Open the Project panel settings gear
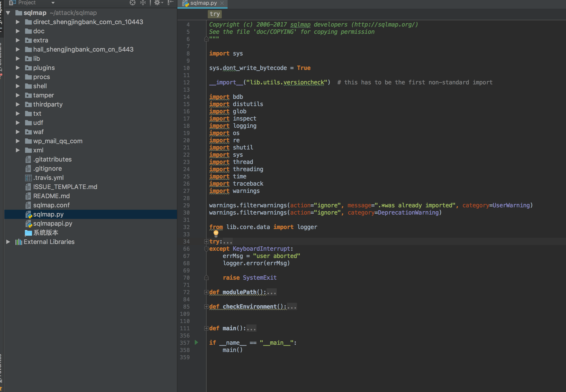 pos(157,3)
